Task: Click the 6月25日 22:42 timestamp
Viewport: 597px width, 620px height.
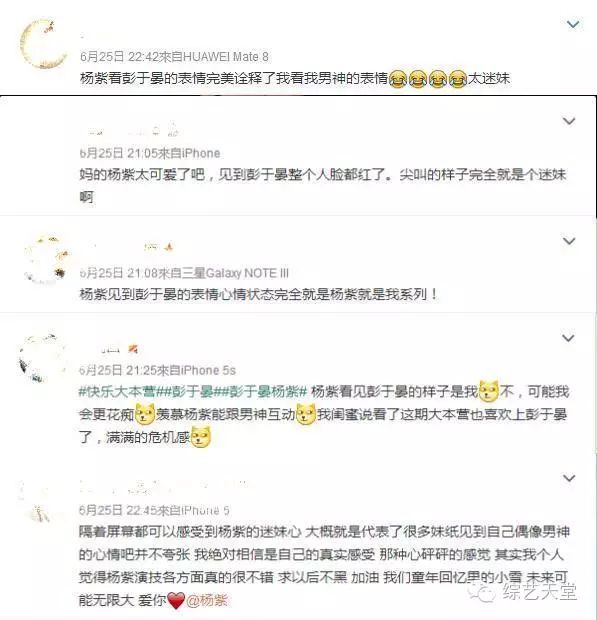Action: [x=119, y=57]
